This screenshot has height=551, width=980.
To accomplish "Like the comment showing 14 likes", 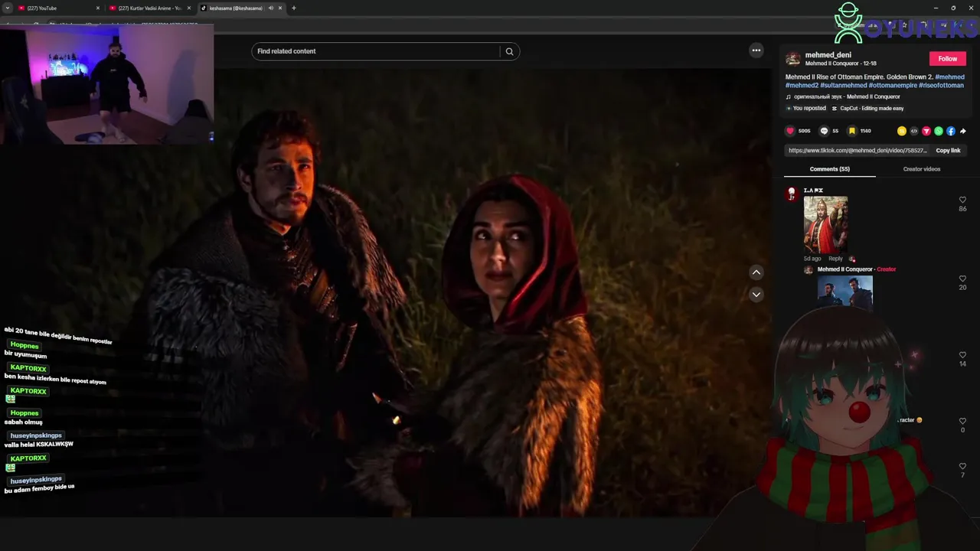I will tap(962, 355).
